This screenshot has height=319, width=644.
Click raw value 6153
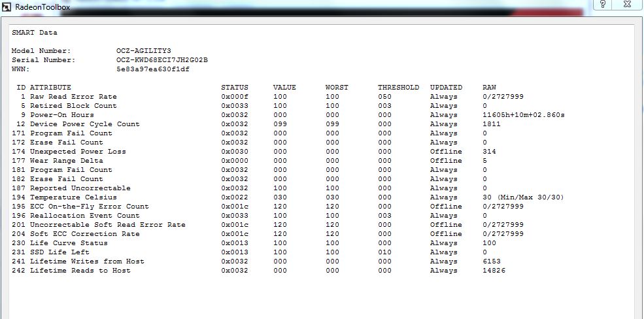492,261
